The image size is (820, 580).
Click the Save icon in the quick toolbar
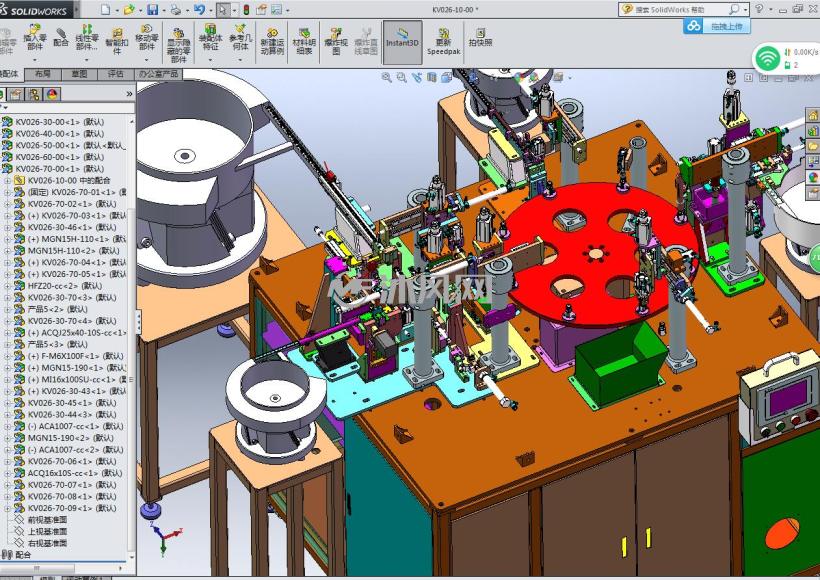point(152,9)
